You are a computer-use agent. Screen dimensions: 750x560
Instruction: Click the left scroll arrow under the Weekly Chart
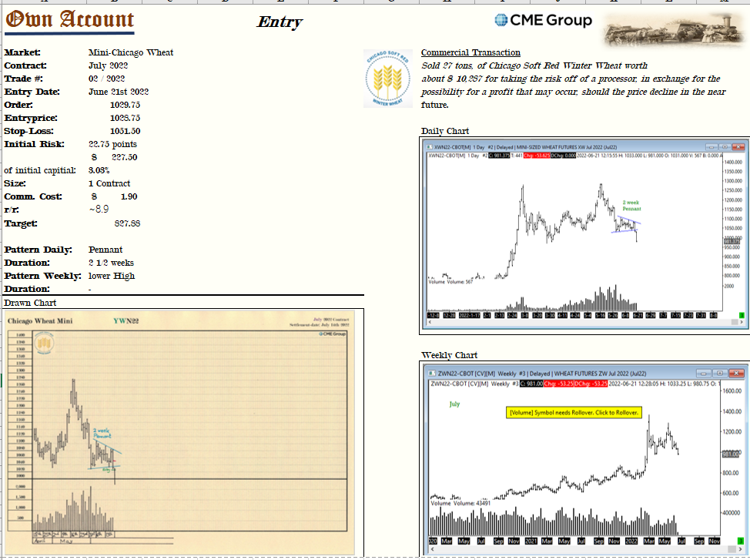(x=433, y=548)
